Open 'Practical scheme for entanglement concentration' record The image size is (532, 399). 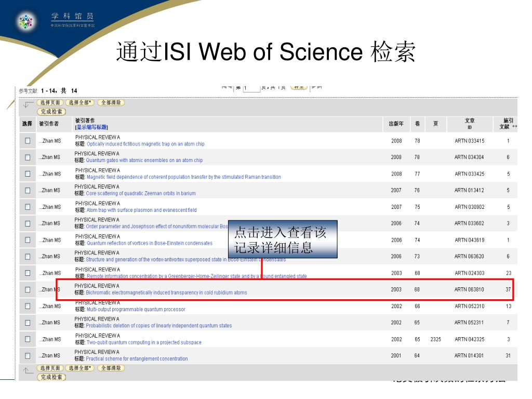pyautogui.click(x=137, y=358)
